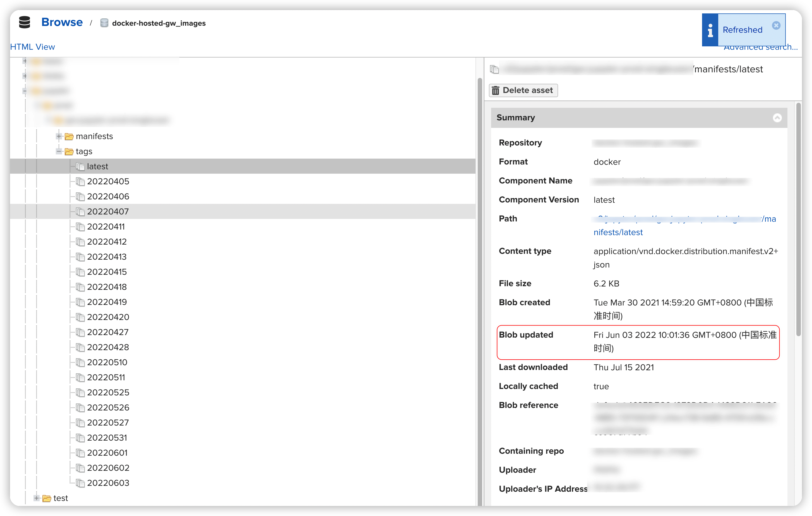The image size is (812, 516).
Task: Select the 20220531 tag entry
Action: (107, 438)
